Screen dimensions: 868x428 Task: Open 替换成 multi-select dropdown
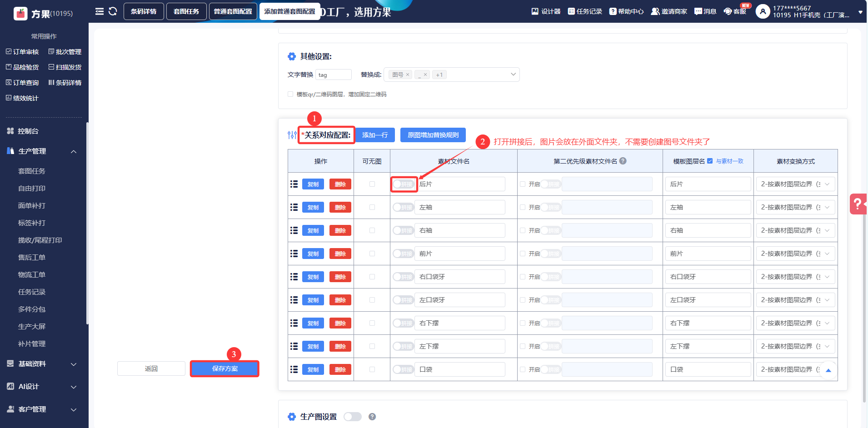451,75
